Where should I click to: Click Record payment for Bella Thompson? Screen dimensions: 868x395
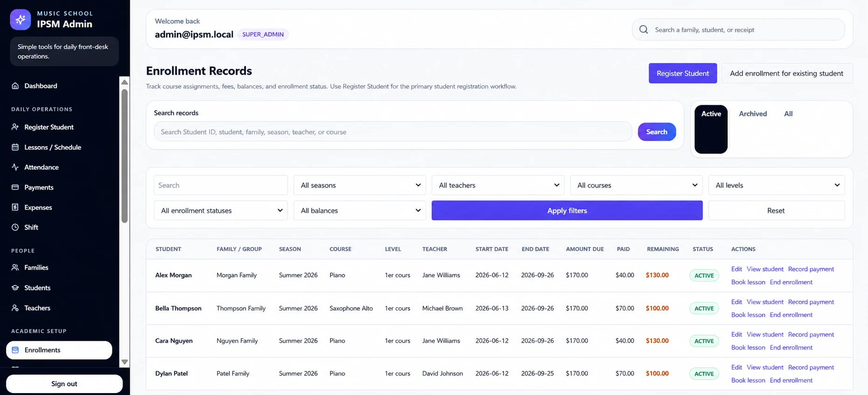coord(811,302)
